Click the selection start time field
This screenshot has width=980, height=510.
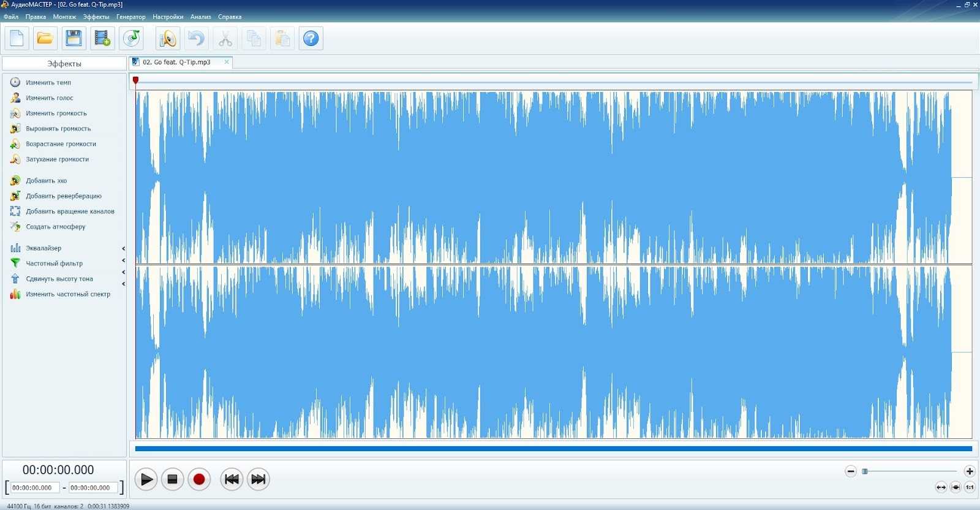tap(35, 488)
